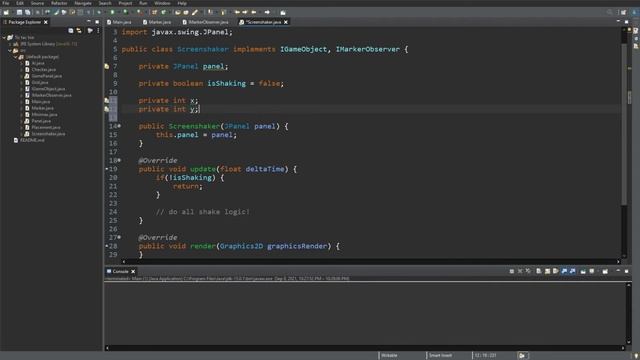640x360 pixels.
Task: Click the green Debug bug icon
Action: pyautogui.click(x=99, y=12)
